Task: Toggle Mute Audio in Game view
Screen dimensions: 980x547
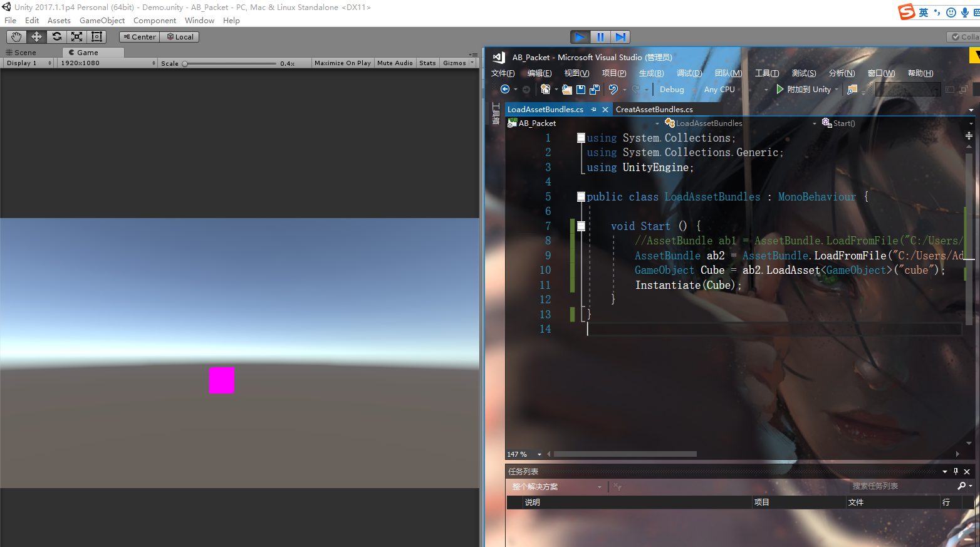Action: pyautogui.click(x=395, y=63)
